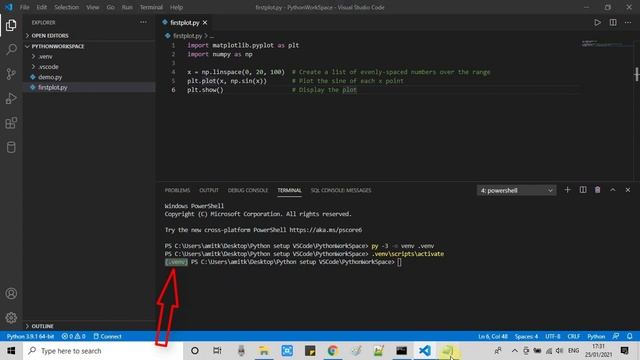The height and width of the screenshot is (360, 640).
Task: Open Chrome from the taskbar
Action: coord(333,351)
